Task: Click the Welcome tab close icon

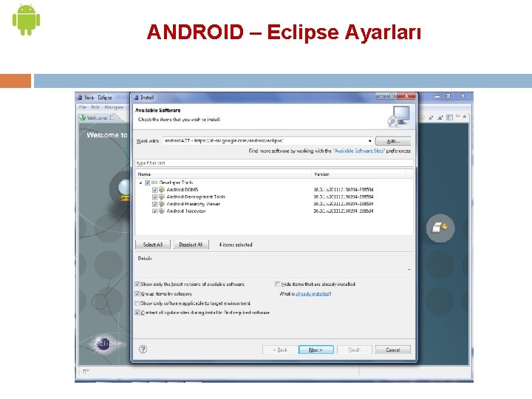Action: [112, 117]
